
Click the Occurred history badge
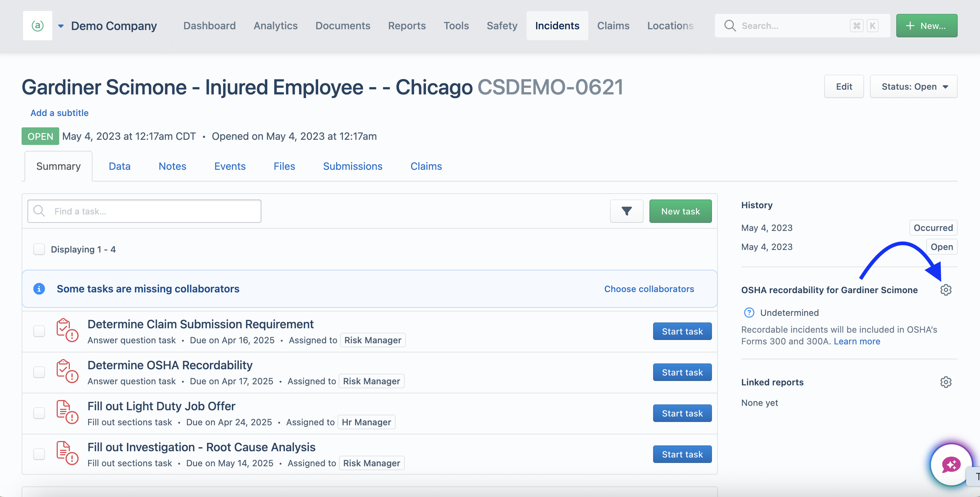(933, 227)
